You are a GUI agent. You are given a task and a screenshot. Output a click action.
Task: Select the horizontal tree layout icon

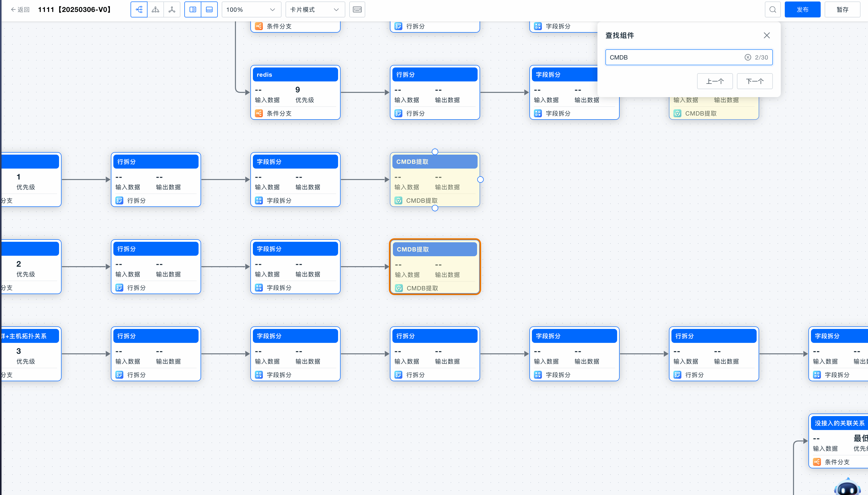click(x=139, y=9)
